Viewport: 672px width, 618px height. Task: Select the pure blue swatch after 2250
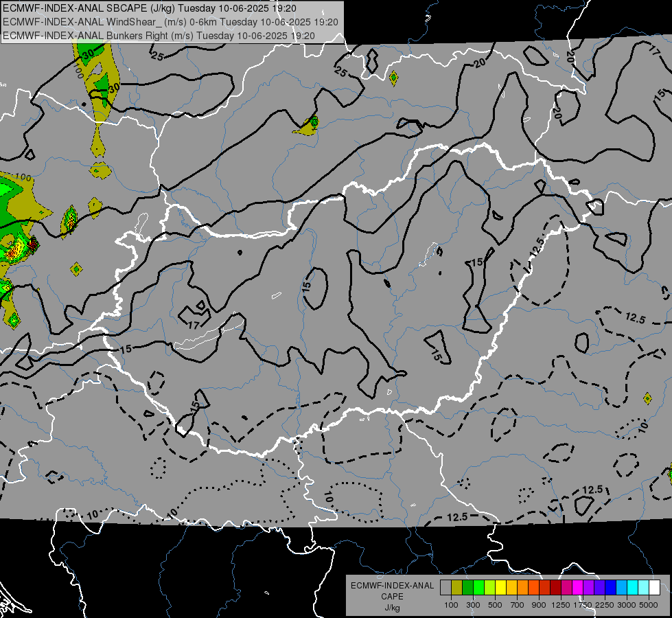pyautogui.click(x=611, y=588)
